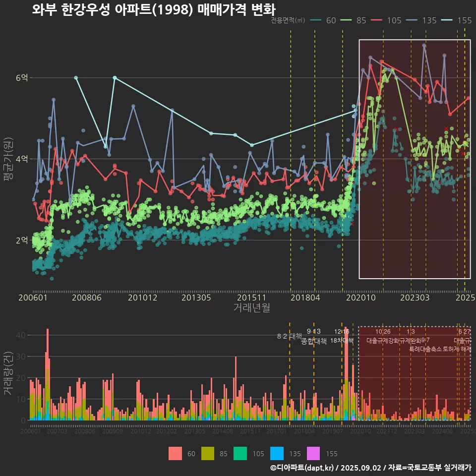Screen dimensions: 476x476
Task: Click the 2억 y-axis label
Action: point(22,240)
